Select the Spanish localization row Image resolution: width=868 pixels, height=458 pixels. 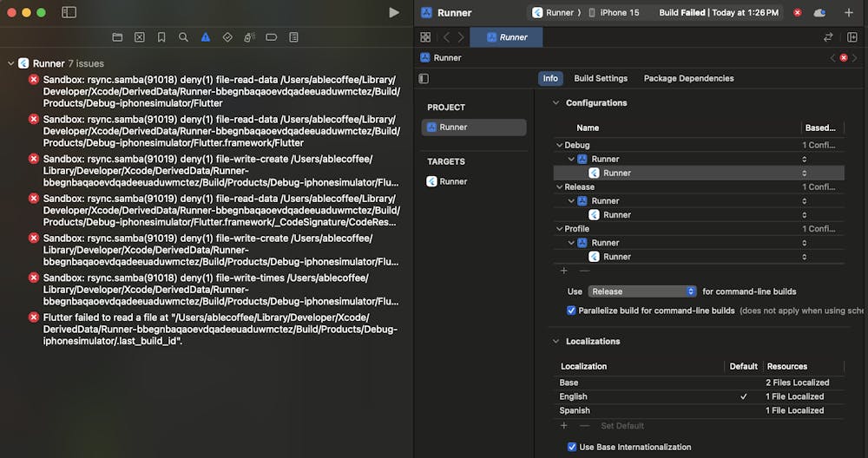(699, 410)
